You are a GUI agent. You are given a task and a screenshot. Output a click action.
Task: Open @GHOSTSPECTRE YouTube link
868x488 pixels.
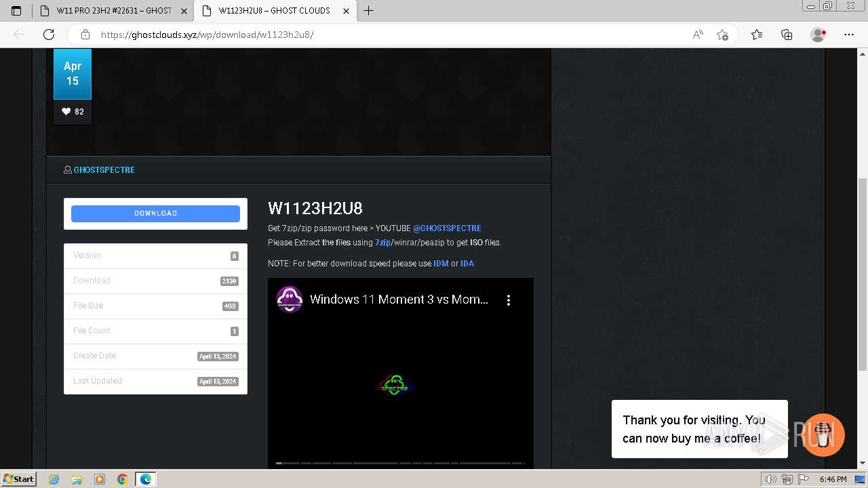pos(447,228)
